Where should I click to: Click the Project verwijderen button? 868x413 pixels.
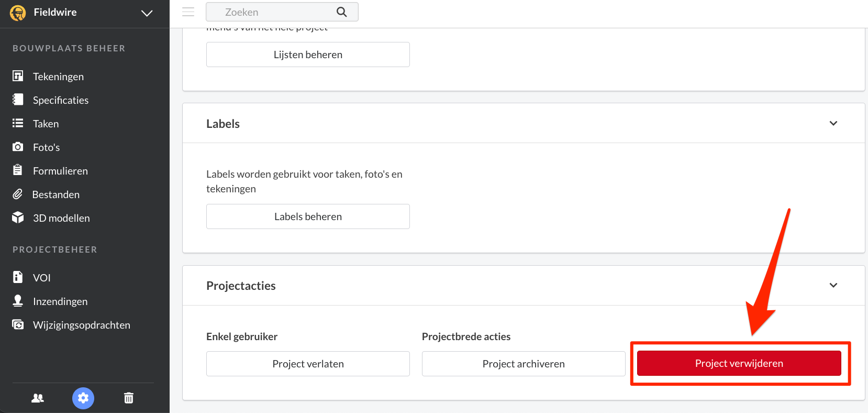[739, 363]
